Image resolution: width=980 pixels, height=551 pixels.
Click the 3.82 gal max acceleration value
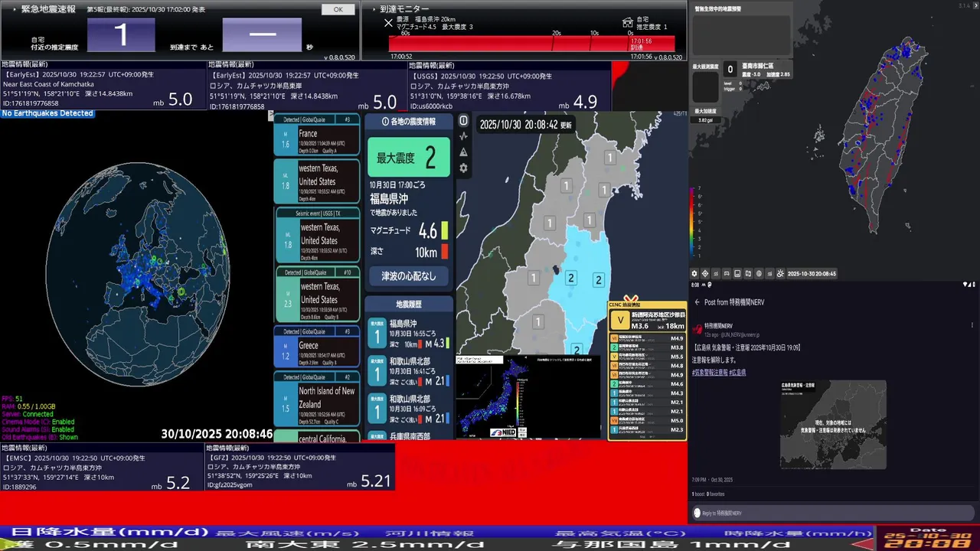click(x=706, y=120)
